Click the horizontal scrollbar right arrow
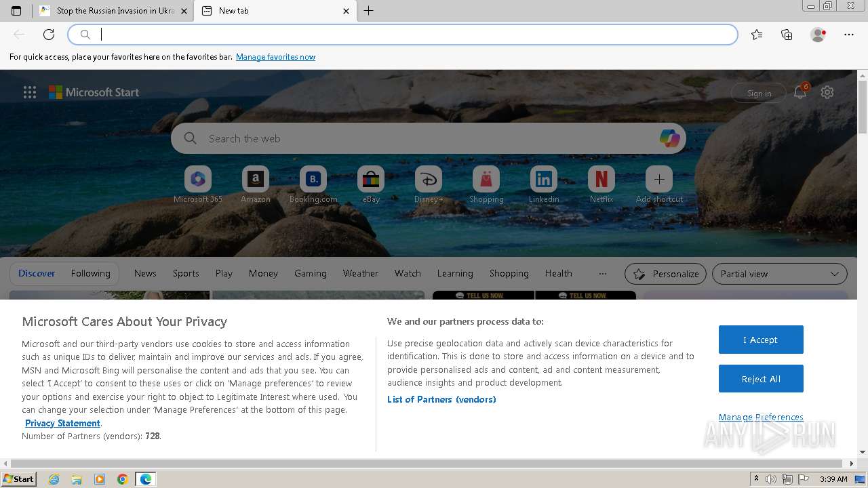Screen dimensions: 868x488 [x=852, y=464]
